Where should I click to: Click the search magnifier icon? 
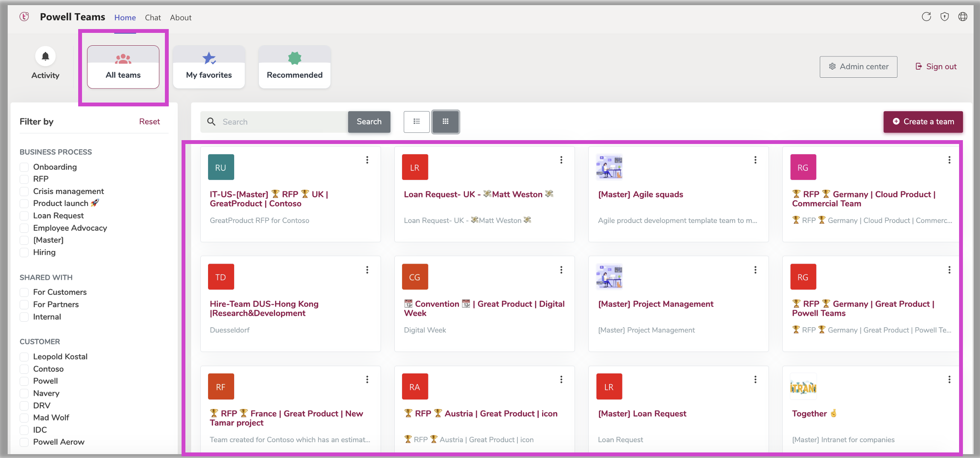(x=211, y=122)
